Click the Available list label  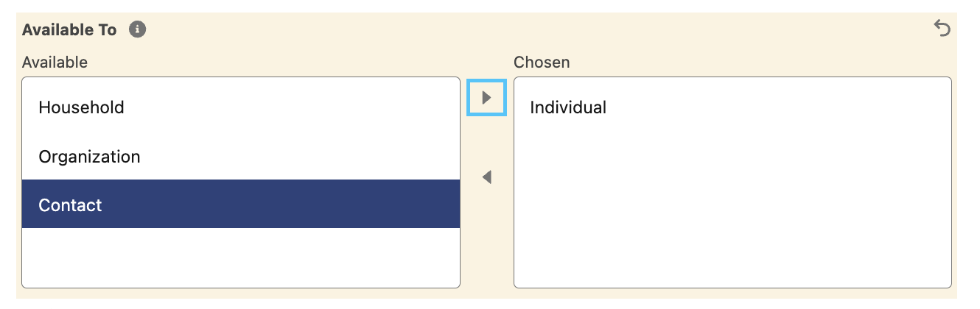click(55, 63)
